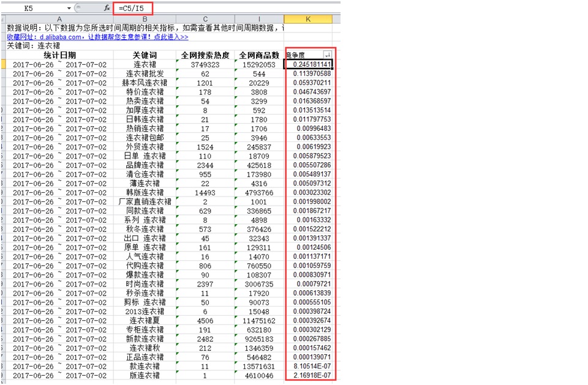This screenshot has width=588, height=385.
Task: Click the cell showing 2.16918E-07
Action: pyautogui.click(x=309, y=375)
